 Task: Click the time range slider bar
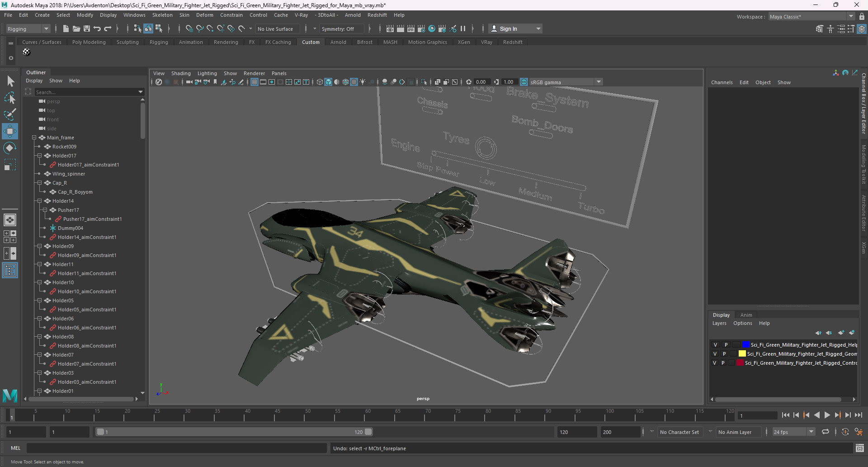click(x=234, y=432)
